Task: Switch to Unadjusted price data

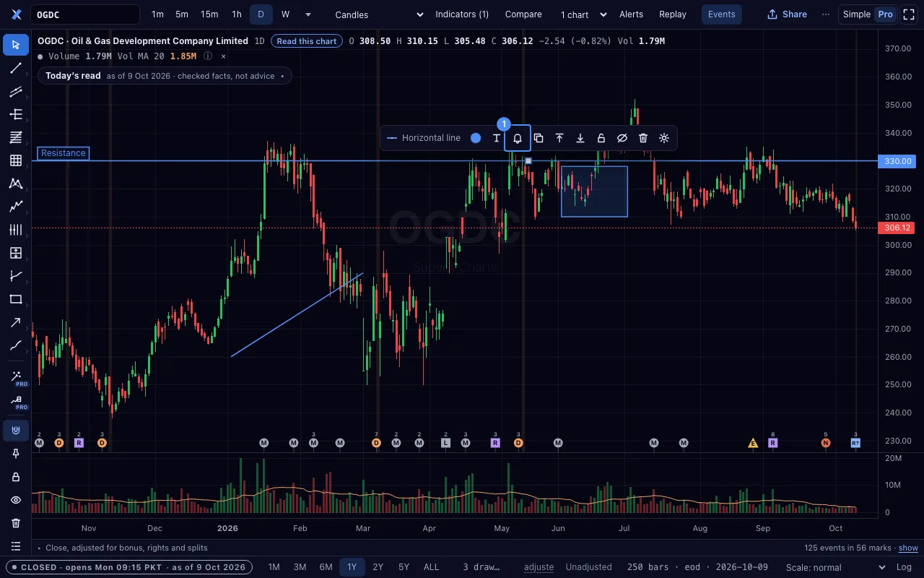Action: [x=588, y=567]
